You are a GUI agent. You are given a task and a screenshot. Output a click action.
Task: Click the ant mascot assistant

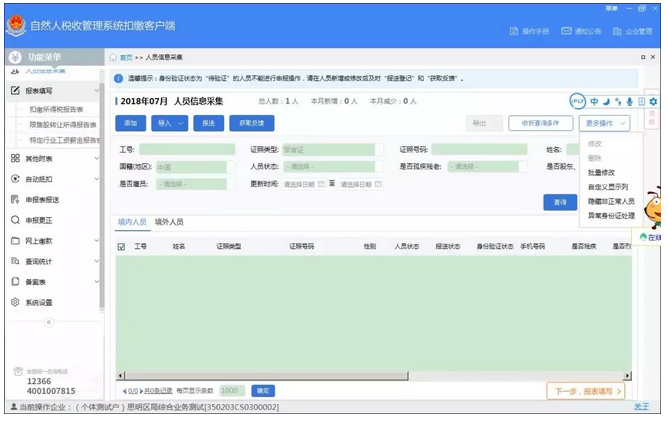pyautogui.click(x=653, y=209)
